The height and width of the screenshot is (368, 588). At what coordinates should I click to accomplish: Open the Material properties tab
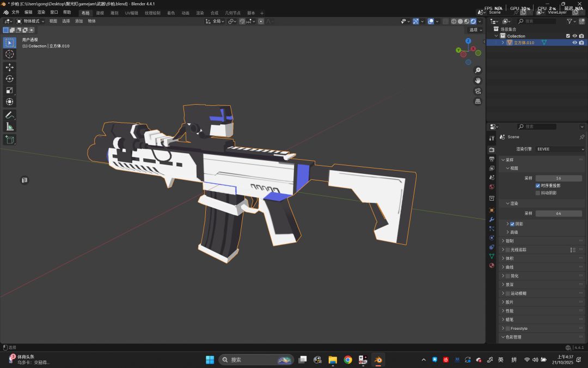pyautogui.click(x=492, y=266)
